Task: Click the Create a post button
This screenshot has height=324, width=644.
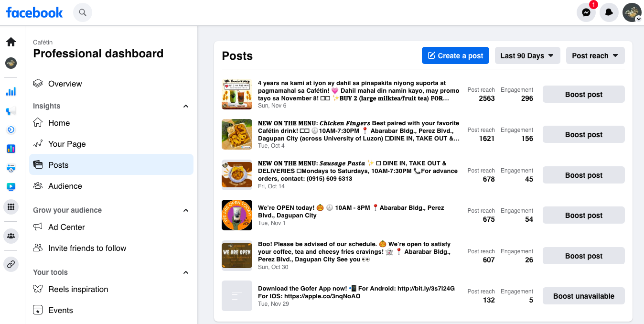Action: click(x=456, y=55)
